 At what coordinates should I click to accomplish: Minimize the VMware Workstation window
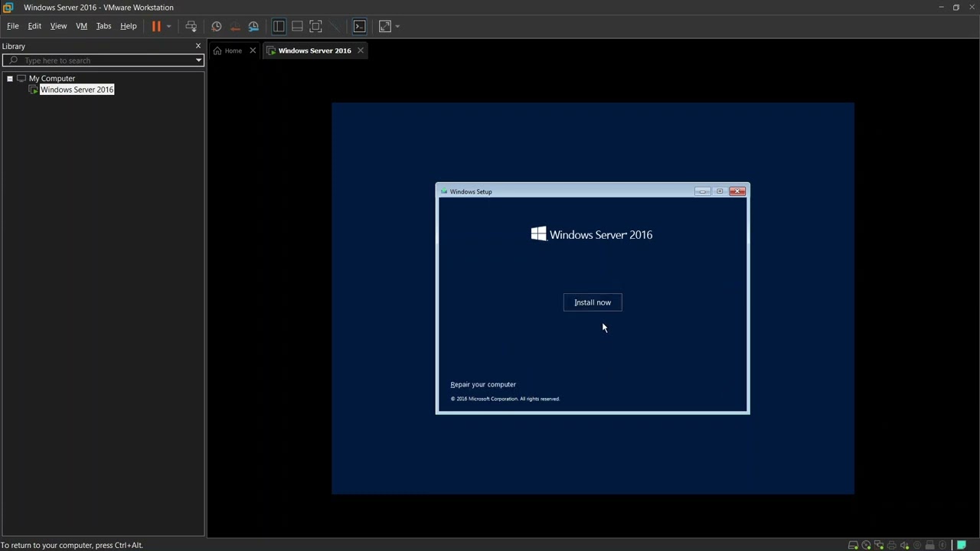click(941, 7)
